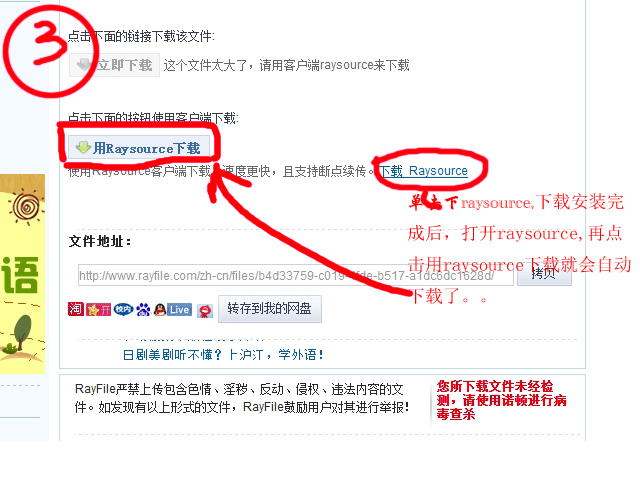640x480 pixels.
Task: Share via the Kaixin star icon
Action: (x=99, y=310)
